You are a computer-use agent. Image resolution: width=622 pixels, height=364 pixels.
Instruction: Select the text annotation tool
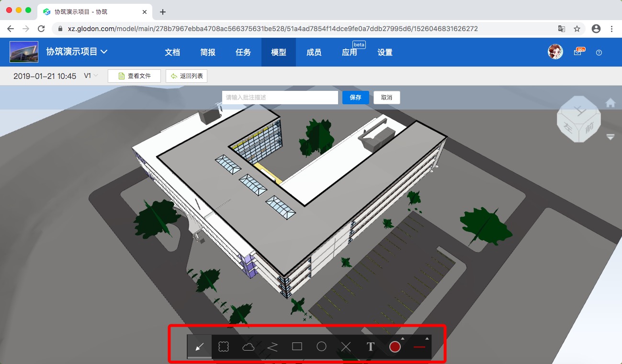pyautogui.click(x=370, y=347)
